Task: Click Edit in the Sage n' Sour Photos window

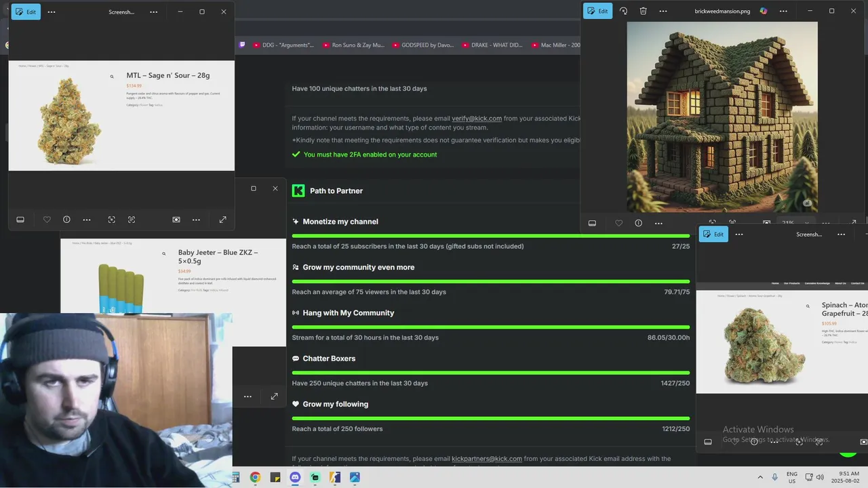Action: pos(26,12)
